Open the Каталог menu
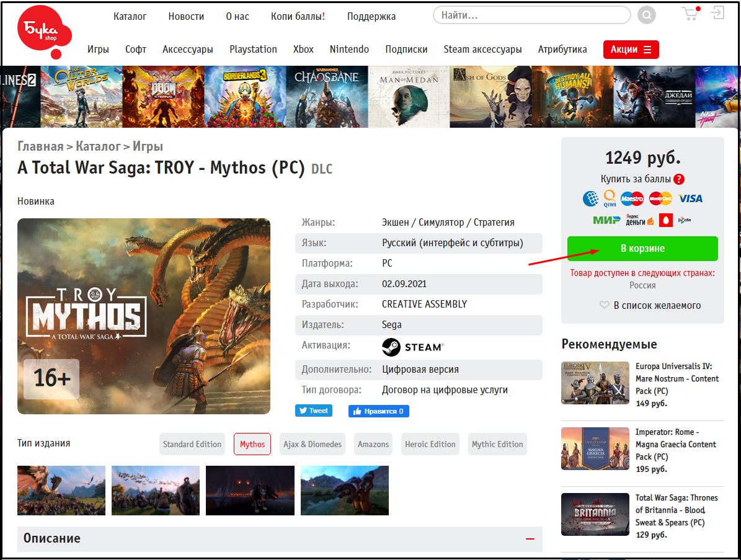741x560 pixels. click(x=130, y=17)
